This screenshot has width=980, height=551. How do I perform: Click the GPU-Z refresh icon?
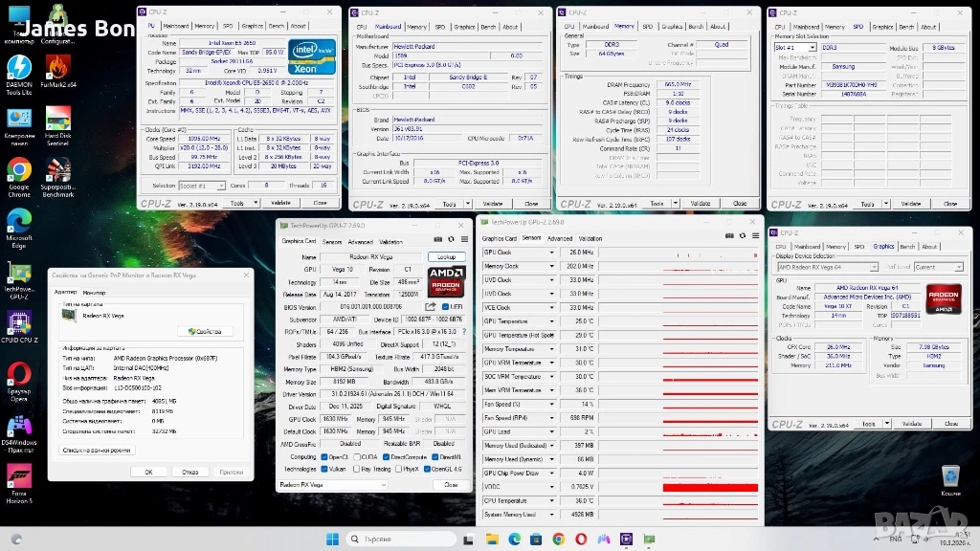point(451,241)
